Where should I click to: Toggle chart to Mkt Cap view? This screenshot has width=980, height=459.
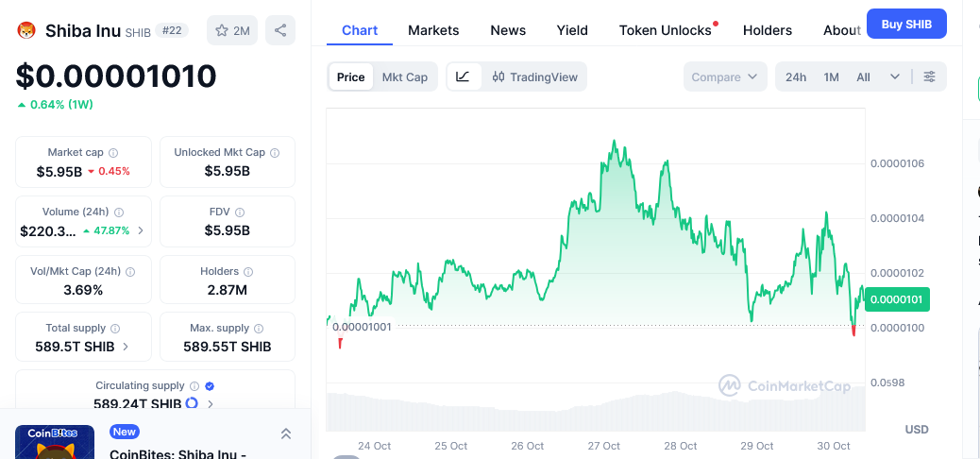click(x=404, y=76)
